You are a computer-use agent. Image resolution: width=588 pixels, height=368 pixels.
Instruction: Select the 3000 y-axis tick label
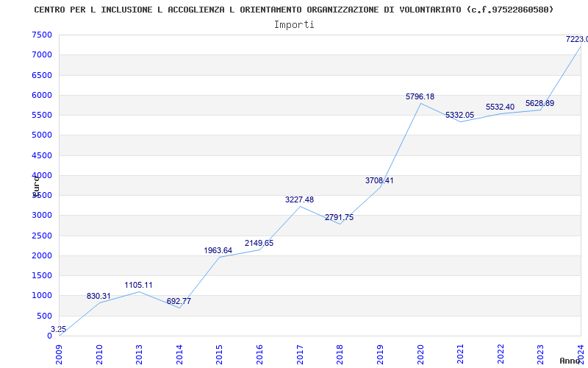(42, 215)
